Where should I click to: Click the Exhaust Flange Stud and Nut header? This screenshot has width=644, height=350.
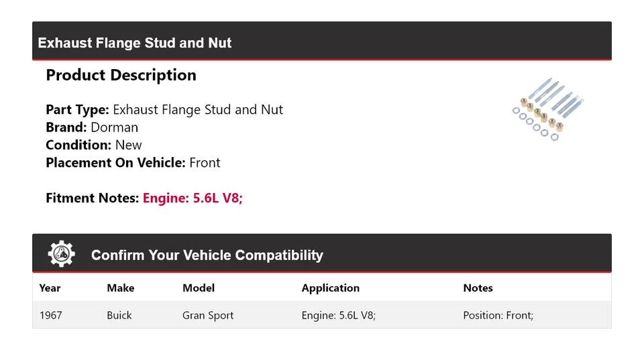pyautogui.click(x=135, y=43)
